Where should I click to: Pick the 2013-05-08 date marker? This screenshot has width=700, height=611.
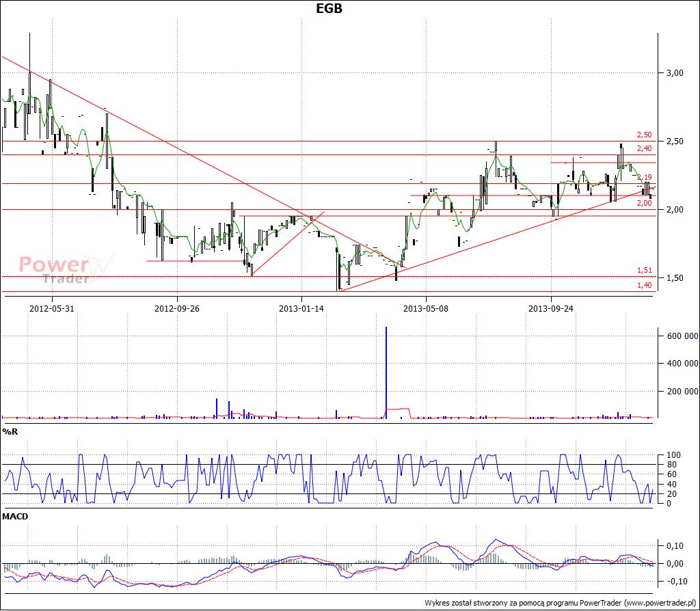(426, 308)
